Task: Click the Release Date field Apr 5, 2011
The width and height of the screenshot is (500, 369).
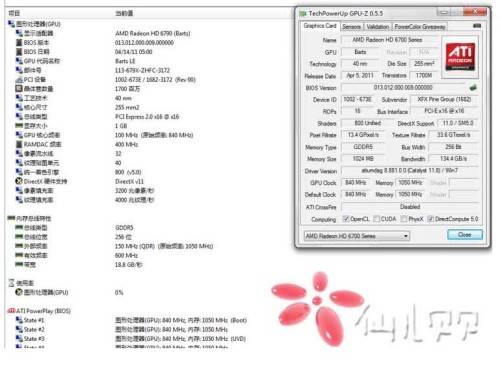Action: pyautogui.click(x=360, y=76)
